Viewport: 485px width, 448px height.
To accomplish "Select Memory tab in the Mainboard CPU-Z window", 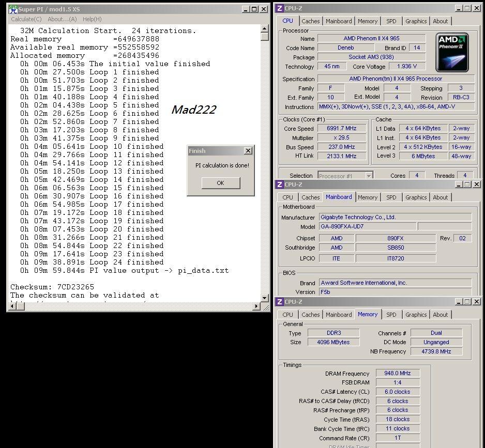I will (368, 197).
